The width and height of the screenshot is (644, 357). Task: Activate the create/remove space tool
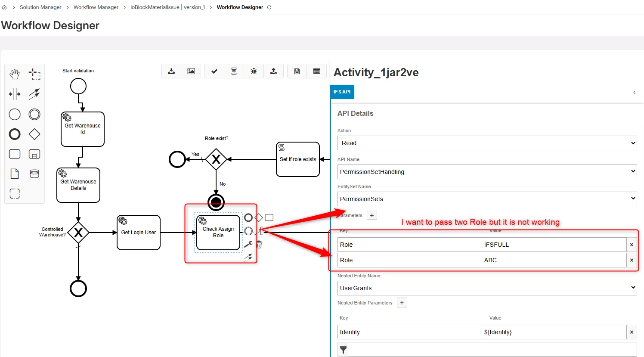click(x=15, y=94)
